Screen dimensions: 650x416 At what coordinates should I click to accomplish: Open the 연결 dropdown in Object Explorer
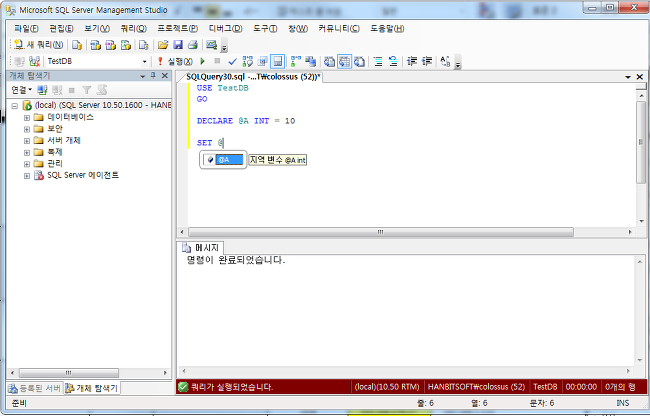point(22,90)
